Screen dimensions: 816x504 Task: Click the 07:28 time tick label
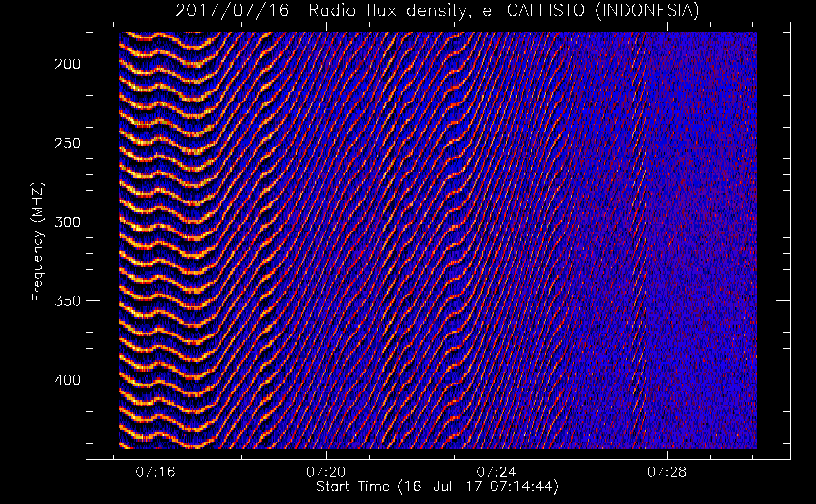click(x=667, y=472)
